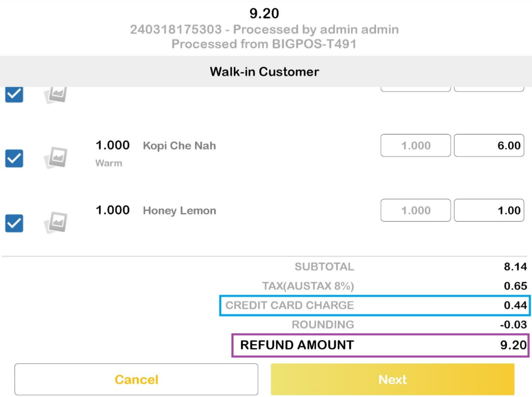
Task: Uncheck the Kopi Che Nah refund checkbox
Action: [14, 159]
